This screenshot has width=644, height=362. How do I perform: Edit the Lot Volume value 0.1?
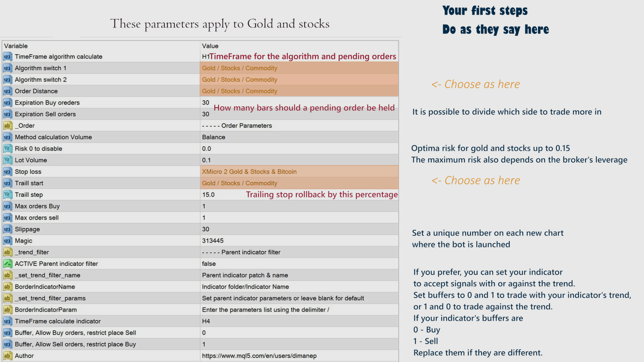point(207,160)
